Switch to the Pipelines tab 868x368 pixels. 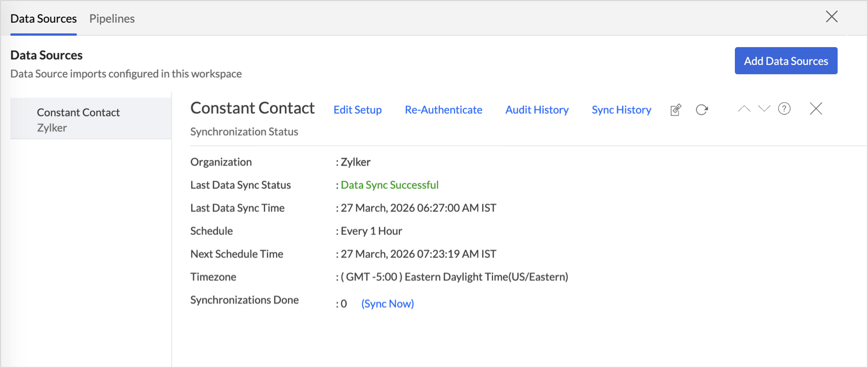(x=112, y=19)
